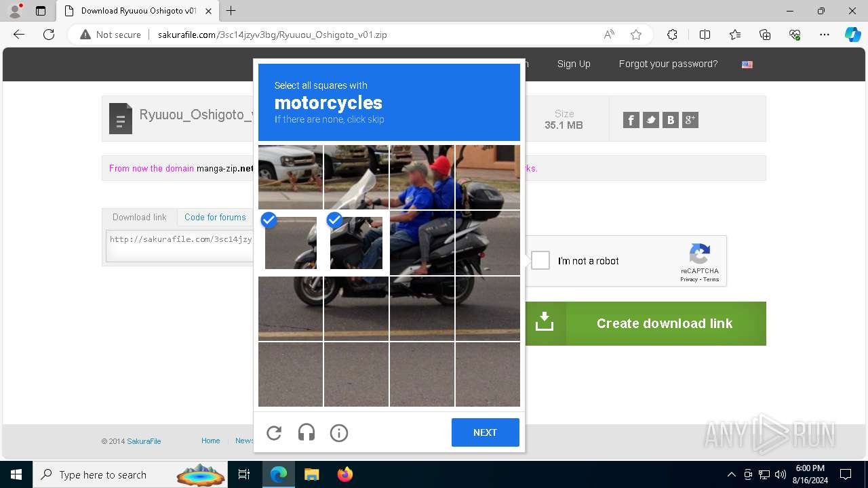The image size is (868, 488).
Task: Click the NEXT button in the captcha
Action: pyautogui.click(x=486, y=432)
